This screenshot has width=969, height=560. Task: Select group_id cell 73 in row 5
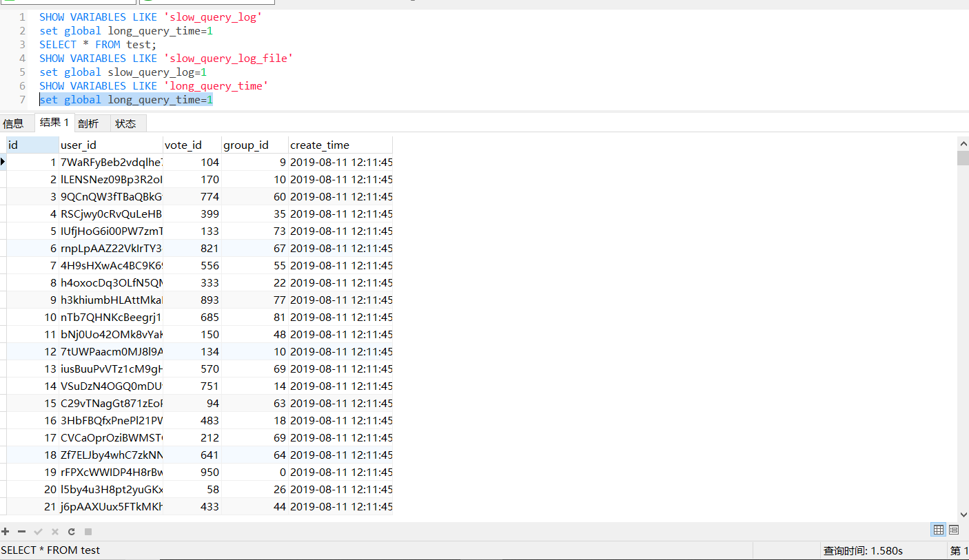pyautogui.click(x=255, y=231)
